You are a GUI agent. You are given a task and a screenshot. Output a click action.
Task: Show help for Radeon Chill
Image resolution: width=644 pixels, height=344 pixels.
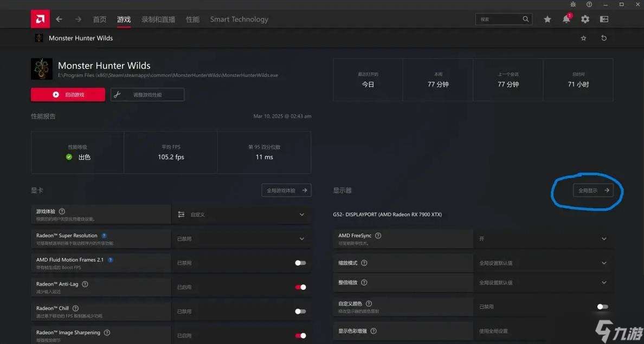tap(75, 308)
